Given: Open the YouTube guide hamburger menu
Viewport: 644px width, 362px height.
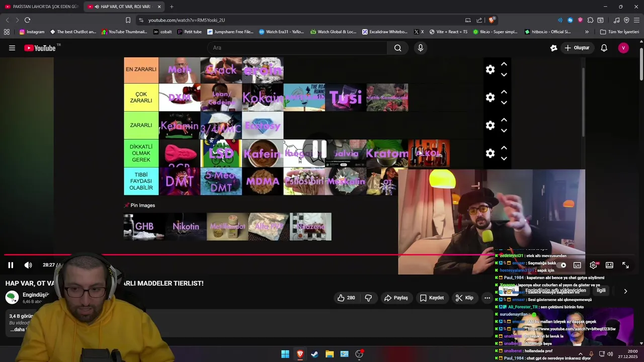Looking at the screenshot, I should pyautogui.click(x=12, y=48).
